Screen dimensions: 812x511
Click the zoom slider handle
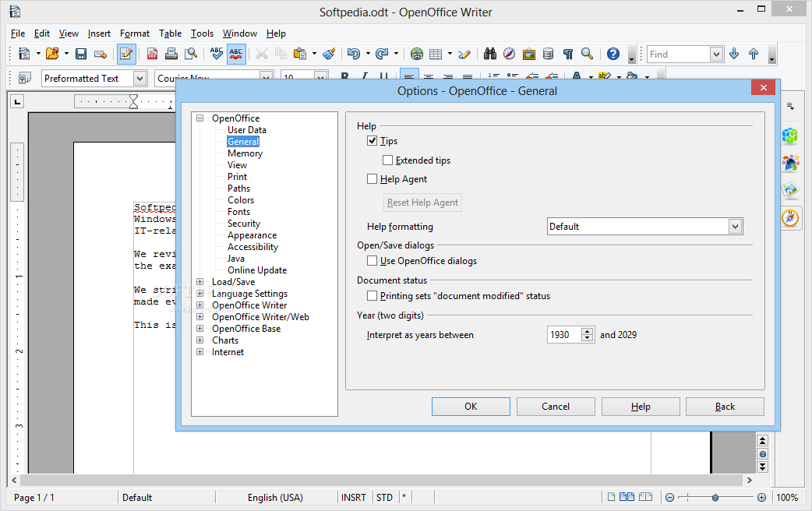(715, 498)
